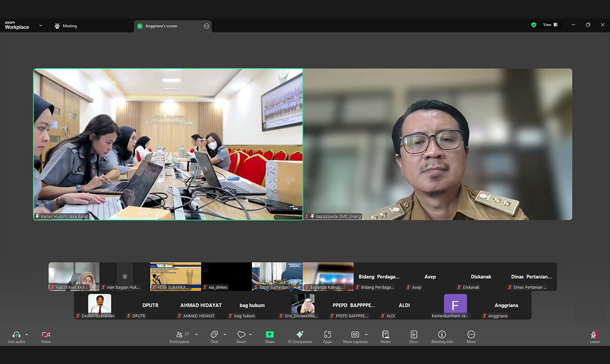Open AI Companion
Screen dimensions: 610x364
coord(300,336)
